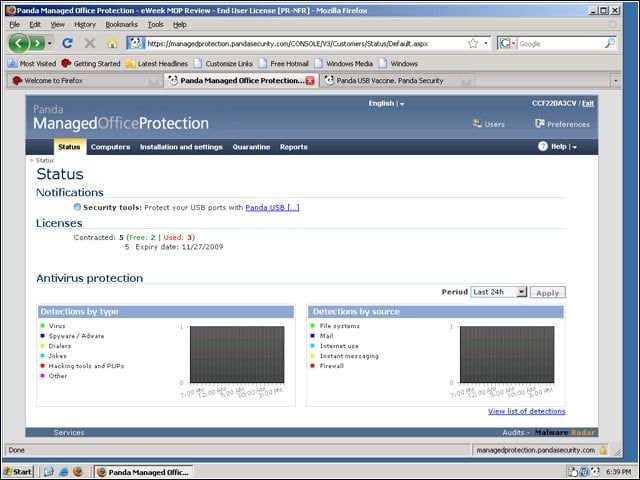The width and height of the screenshot is (640, 480).
Task: Go to the Home page icon
Action: tap(112, 43)
